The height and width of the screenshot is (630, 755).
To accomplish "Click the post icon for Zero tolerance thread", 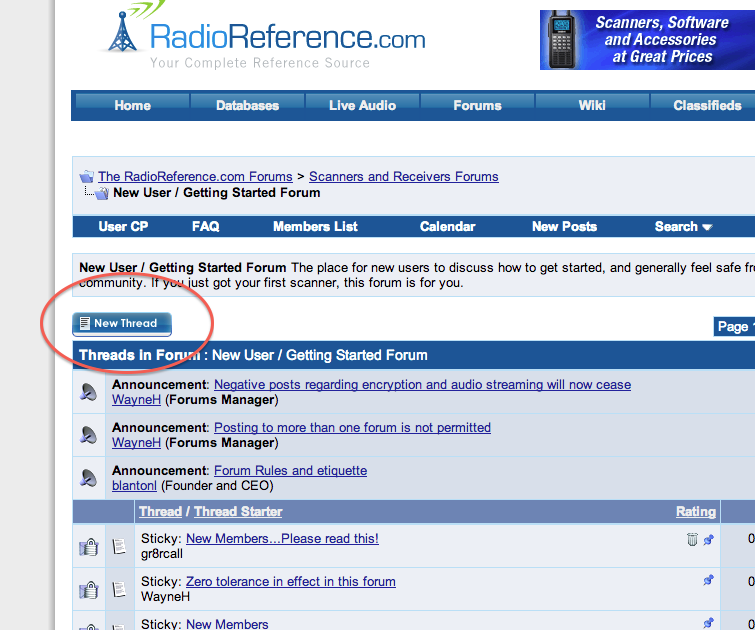I will click(119, 589).
